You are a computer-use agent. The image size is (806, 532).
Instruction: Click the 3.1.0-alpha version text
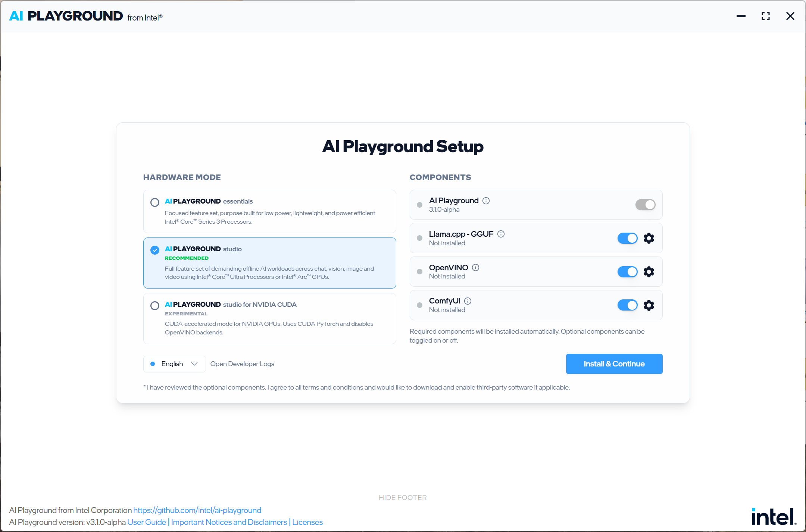[444, 210]
